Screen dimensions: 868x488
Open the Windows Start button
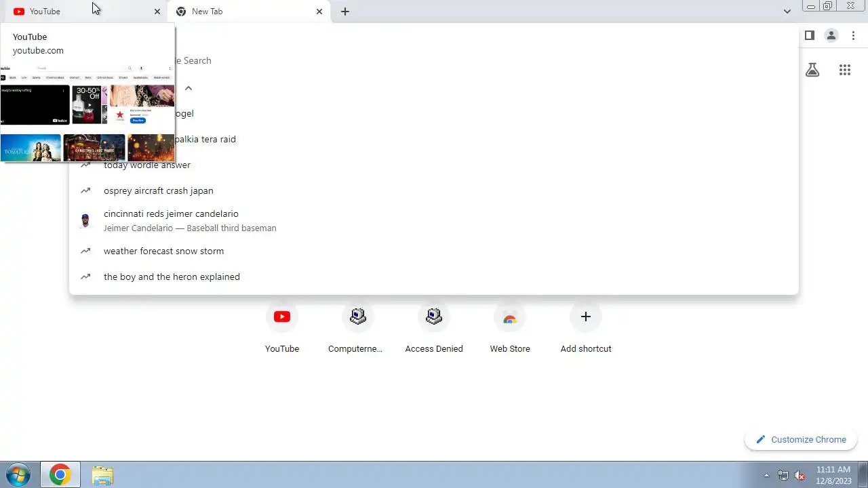coord(18,474)
